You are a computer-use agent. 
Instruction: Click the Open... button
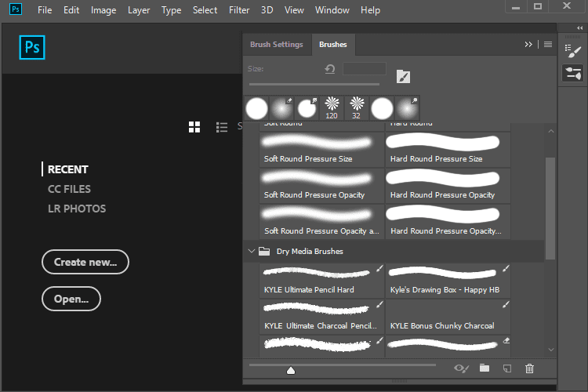71,299
